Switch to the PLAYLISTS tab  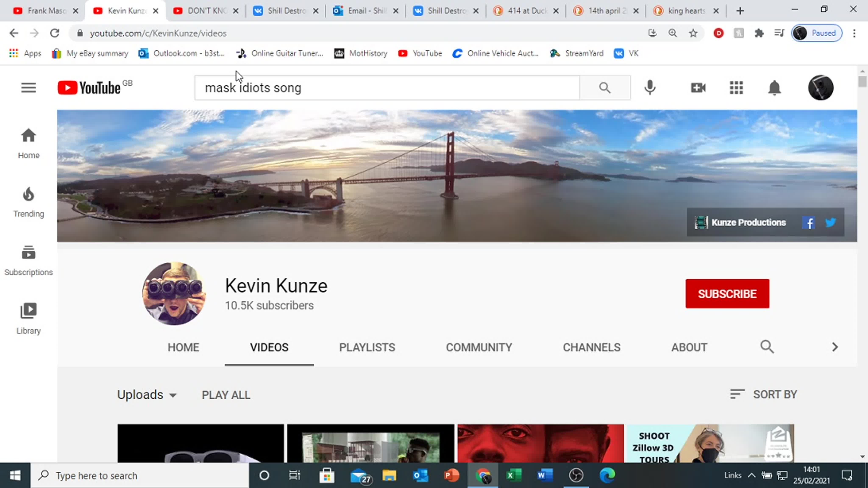coord(367,347)
